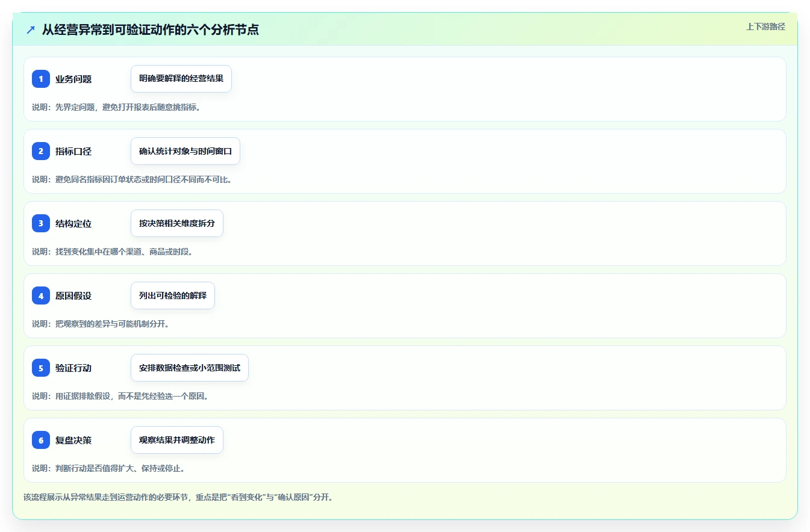
Task: Click the 原因假设 step label
Action: tap(73, 295)
